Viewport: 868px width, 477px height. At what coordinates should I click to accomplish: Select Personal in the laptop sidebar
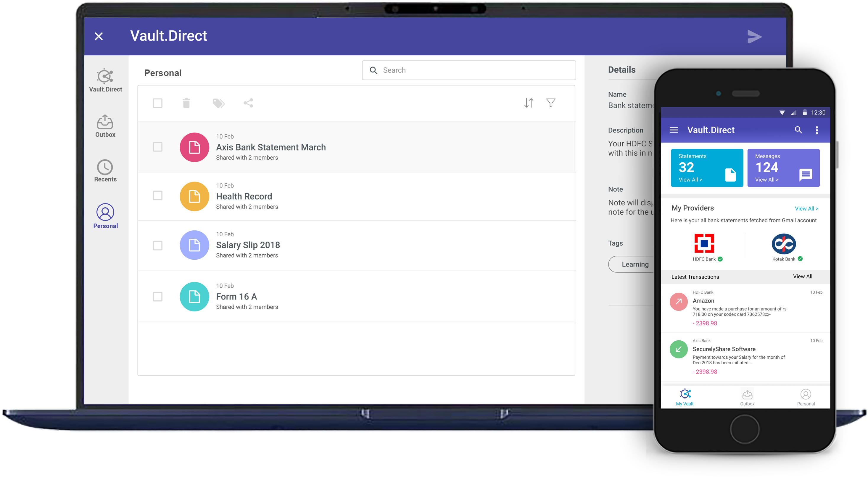[105, 216]
